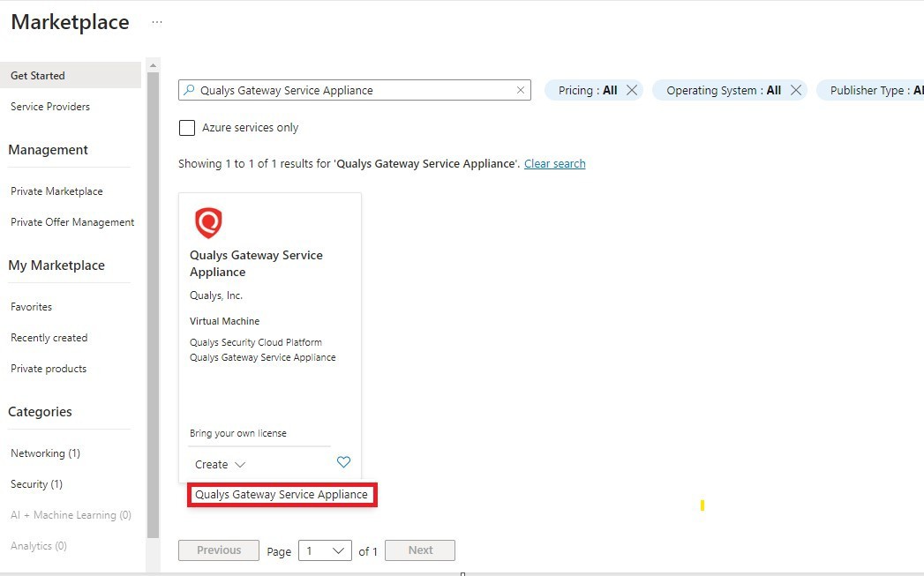The image size is (924, 576).
Task: Remove the Operating System: All filter chip
Action: click(x=797, y=89)
